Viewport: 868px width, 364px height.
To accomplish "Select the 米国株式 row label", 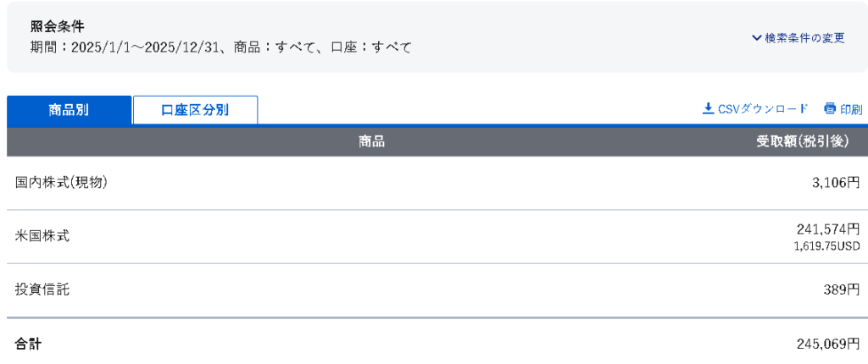I will point(42,236).
